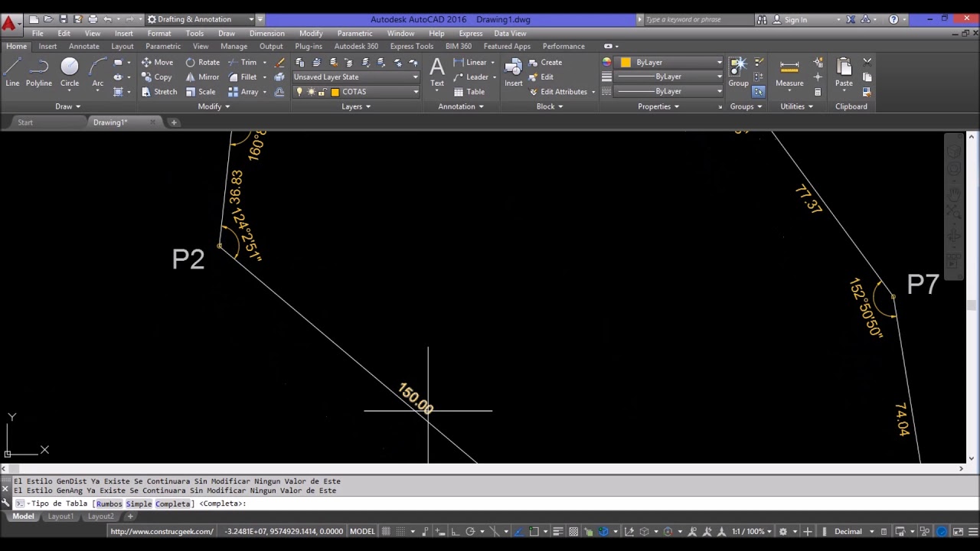Open the Drafting & Annotation workspace dropdown
This screenshot has width=980, height=551.
coord(201,19)
